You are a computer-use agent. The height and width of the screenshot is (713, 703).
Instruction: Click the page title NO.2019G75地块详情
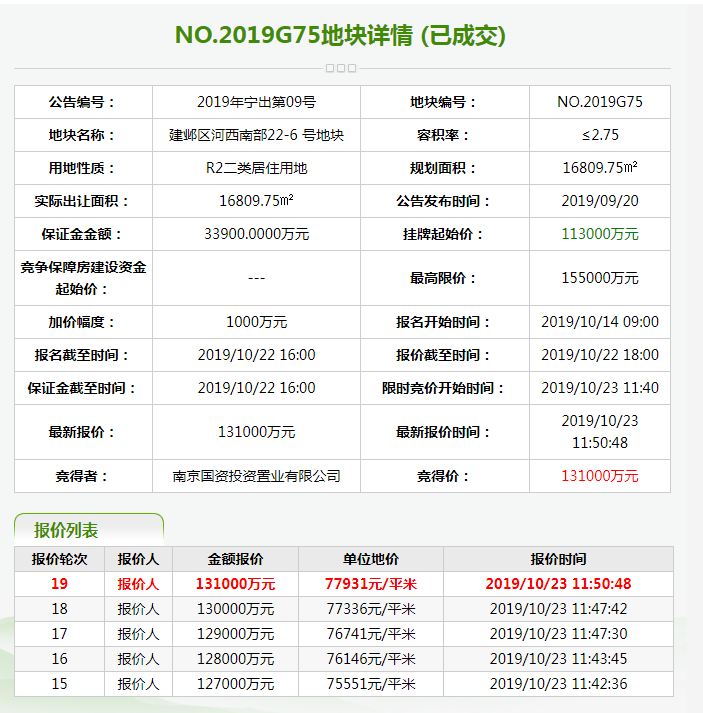(x=293, y=35)
